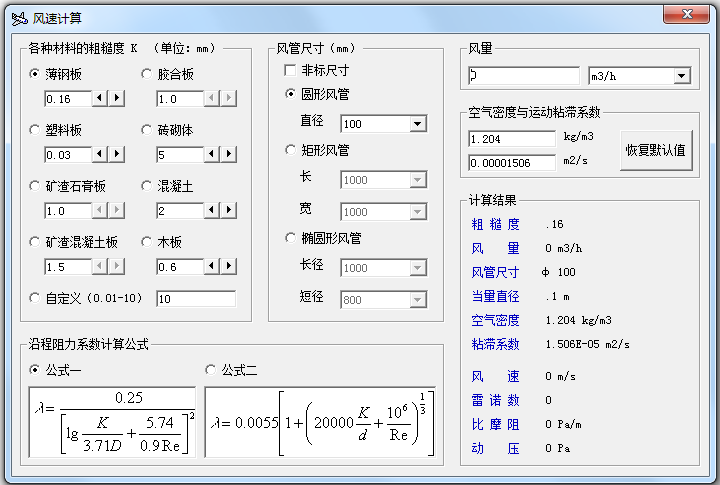The image size is (720, 485).
Task: Decrease 塑料板 roughness value
Action: point(100,154)
